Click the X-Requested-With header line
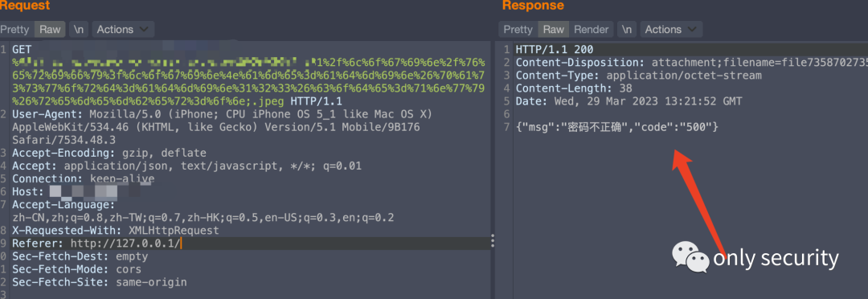Image resolution: width=868 pixels, height=299 pixels. point(116,231)
